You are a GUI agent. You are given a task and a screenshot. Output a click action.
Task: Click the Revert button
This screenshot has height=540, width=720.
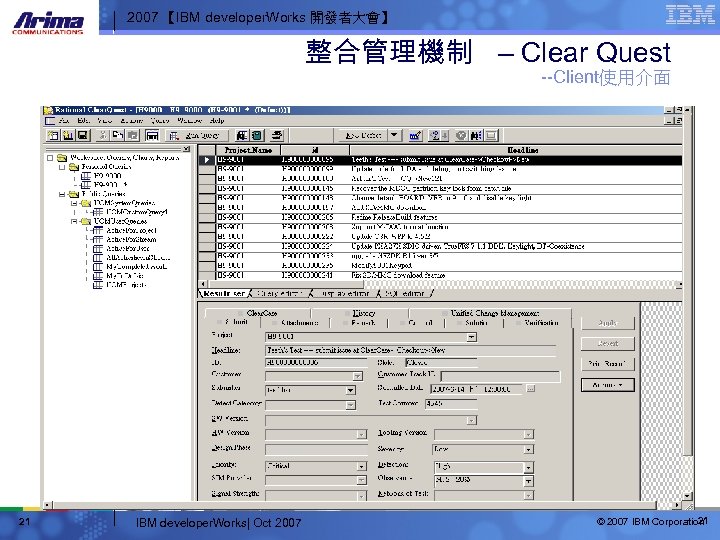(608, 343)
